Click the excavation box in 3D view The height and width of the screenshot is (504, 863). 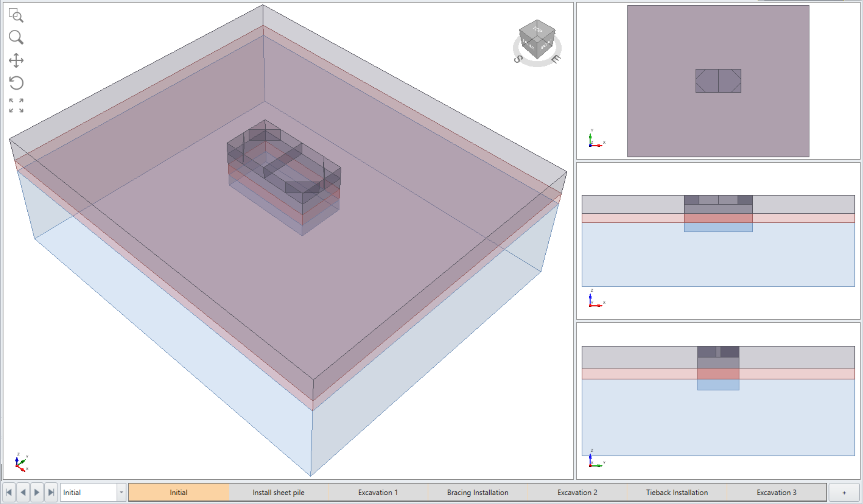(284, 178)
